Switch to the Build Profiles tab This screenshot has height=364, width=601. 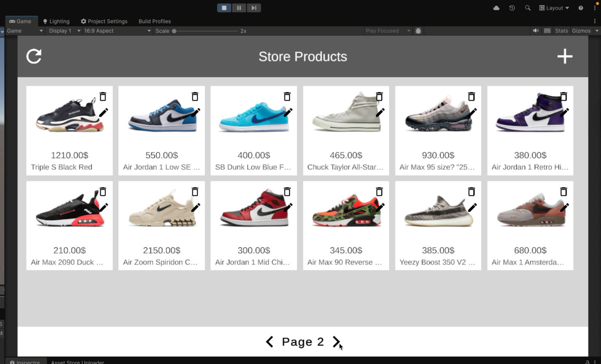155,21
